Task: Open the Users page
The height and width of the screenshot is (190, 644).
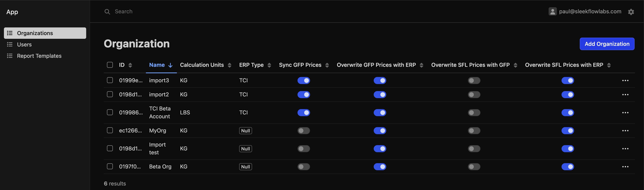Action: (x=24, y=44)
